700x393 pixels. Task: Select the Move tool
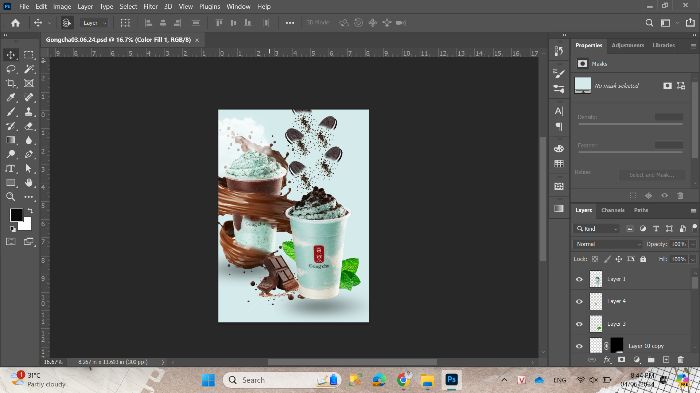point(11,54)
